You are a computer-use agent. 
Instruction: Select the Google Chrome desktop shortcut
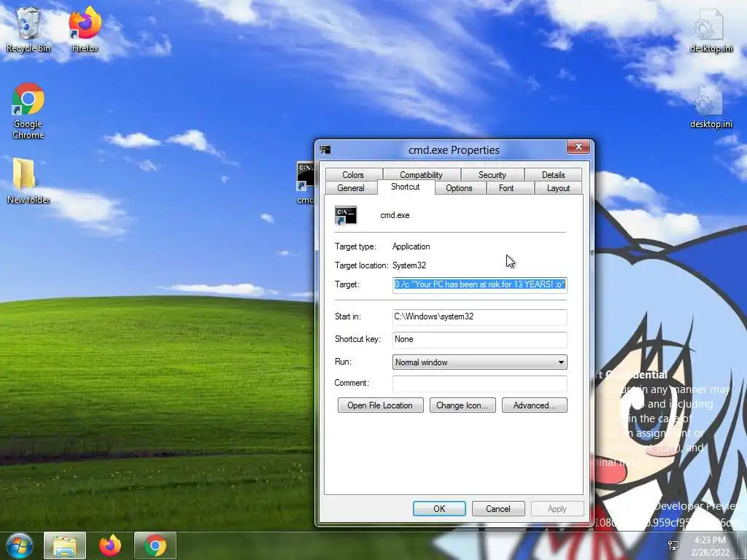click(28, 111)
